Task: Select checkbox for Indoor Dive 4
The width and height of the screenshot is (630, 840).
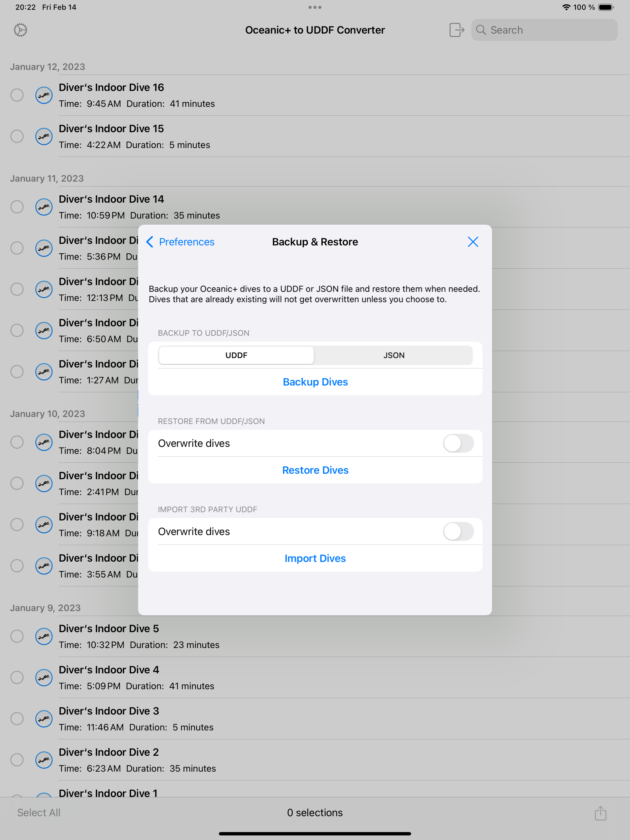Action: (17, 678)
